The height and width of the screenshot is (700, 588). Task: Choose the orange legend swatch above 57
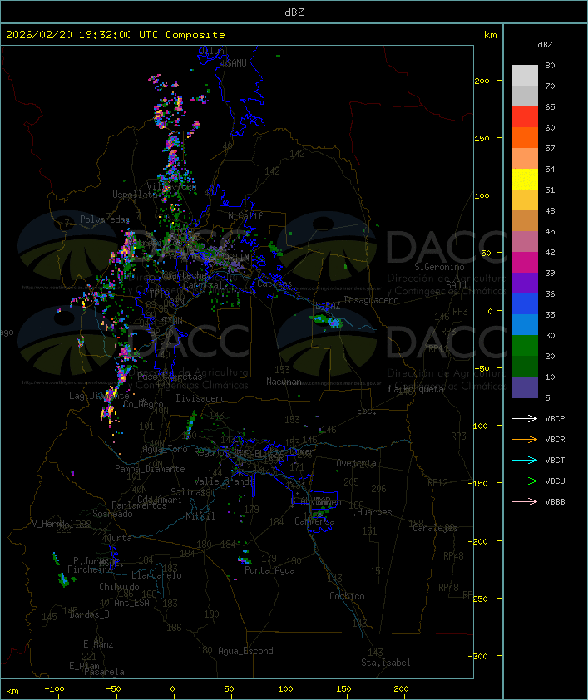525,138
